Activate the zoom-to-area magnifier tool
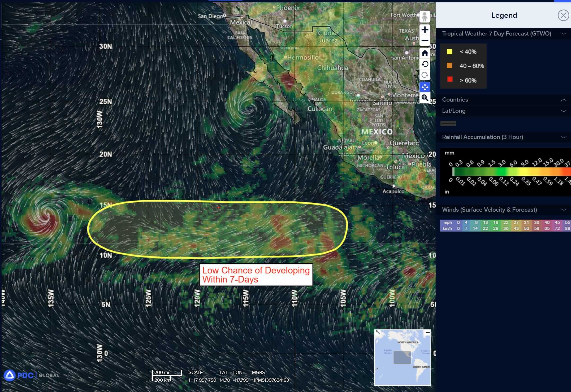This screenshot has width=571, height=392. tap(425, 98)
